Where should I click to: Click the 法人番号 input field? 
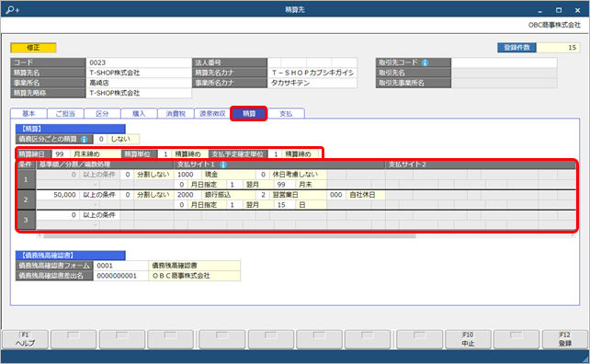(312, 63)
